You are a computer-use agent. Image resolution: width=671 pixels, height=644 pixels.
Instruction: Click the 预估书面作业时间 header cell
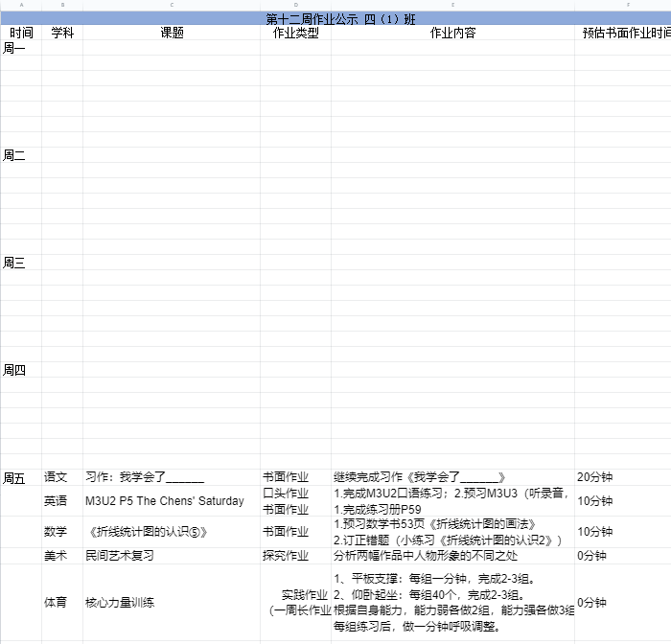pos(623,33)
